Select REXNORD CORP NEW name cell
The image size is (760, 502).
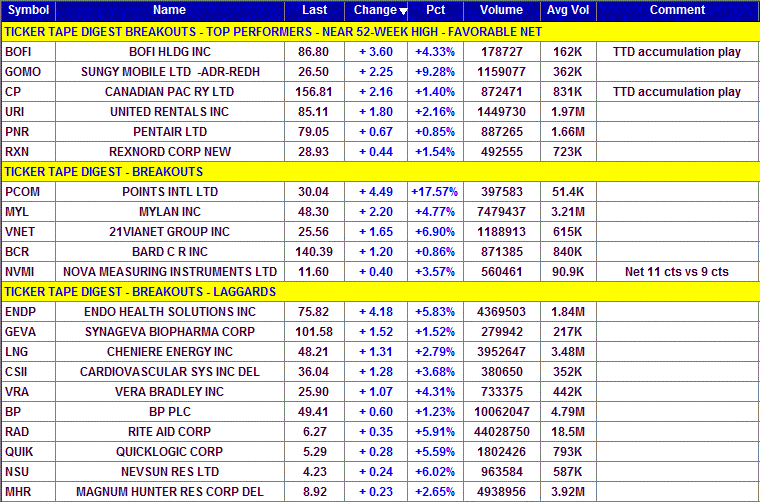170,152
